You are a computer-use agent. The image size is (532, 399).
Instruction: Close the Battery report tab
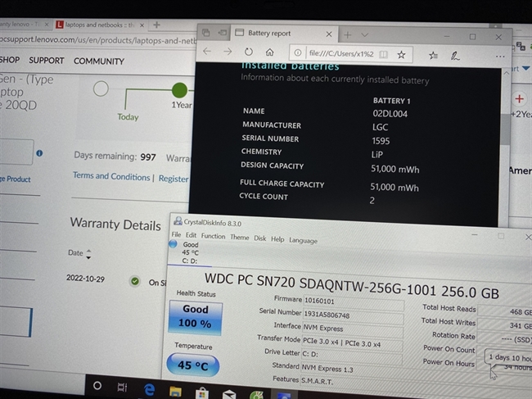329,34
